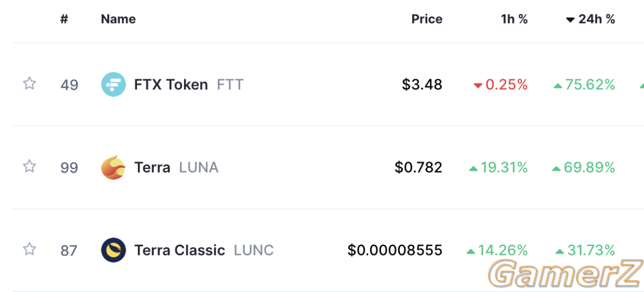Sort by the Name column header
Image resolution: width=644 pixels, height=292 pixels.
pos(118,19)
